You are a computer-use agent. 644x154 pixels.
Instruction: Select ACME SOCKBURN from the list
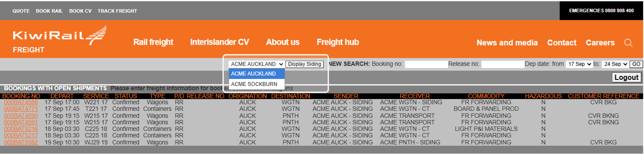(x=254, y=84)
